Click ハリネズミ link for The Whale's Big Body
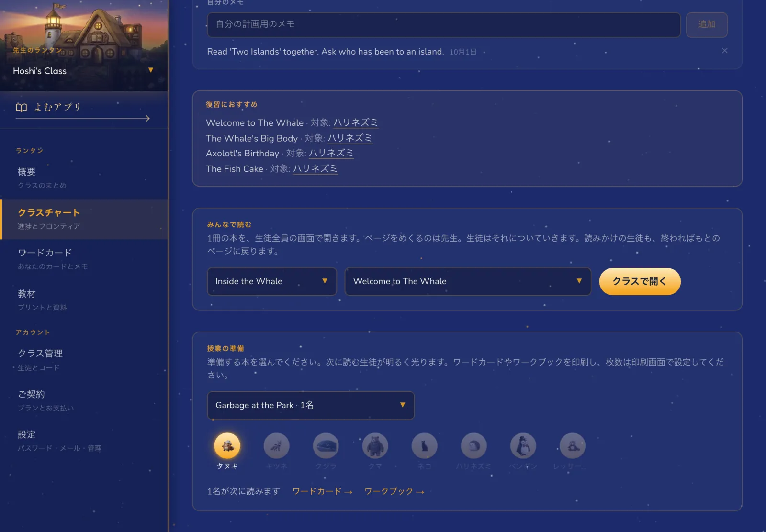766x532 pixels. click(x=350, y=138)
